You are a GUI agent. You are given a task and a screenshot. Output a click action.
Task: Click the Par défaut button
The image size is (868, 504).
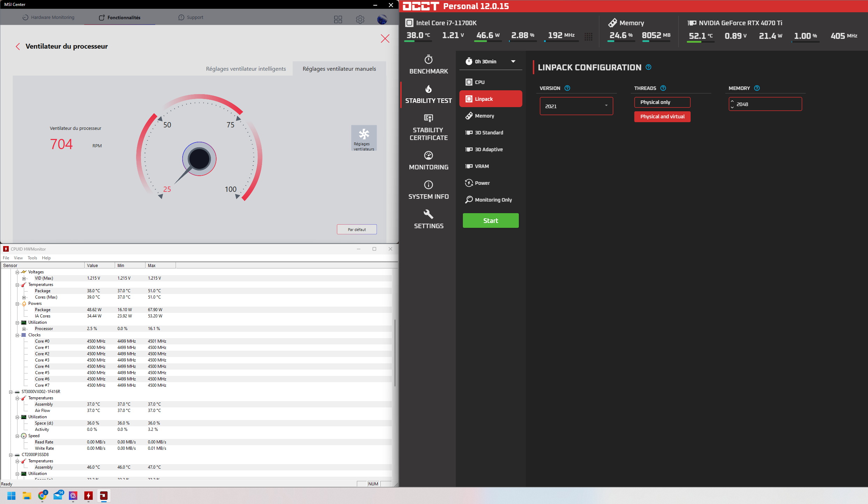(357, 230)
